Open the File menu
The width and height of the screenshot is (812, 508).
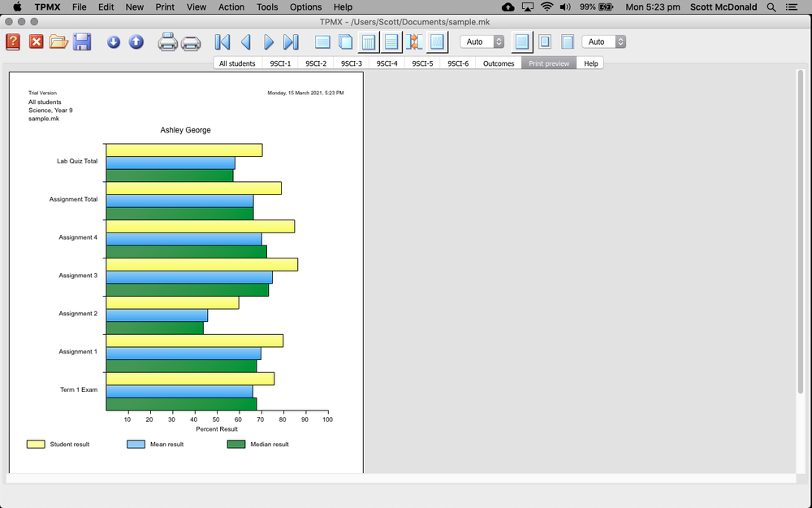pos(80,7)
